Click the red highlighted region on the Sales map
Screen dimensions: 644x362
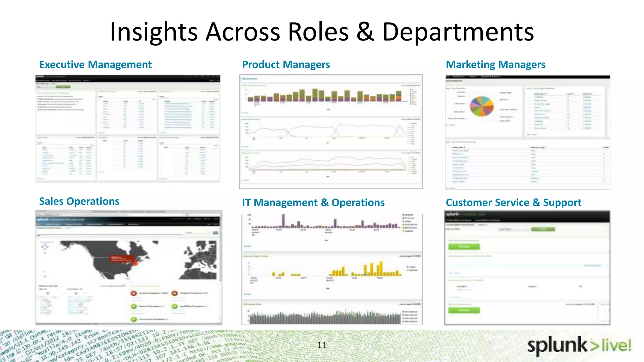[123, 259]
